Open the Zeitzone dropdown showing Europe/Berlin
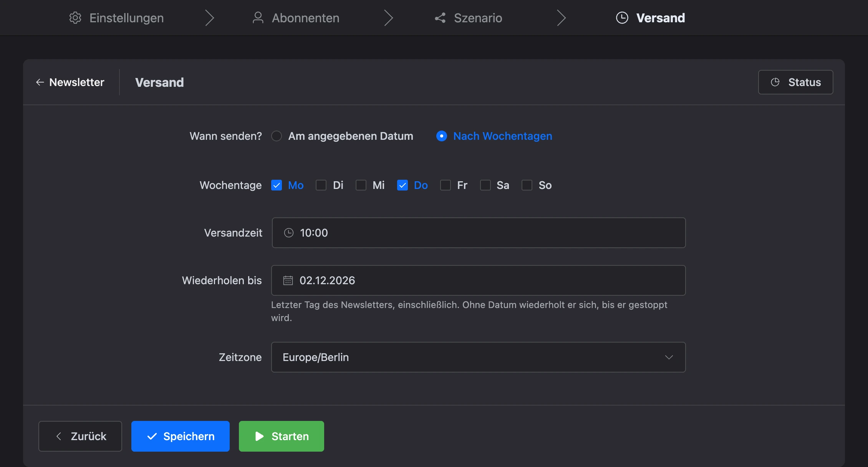The width and height of the screenshot is (868, 467). click(x=479, y=357)
